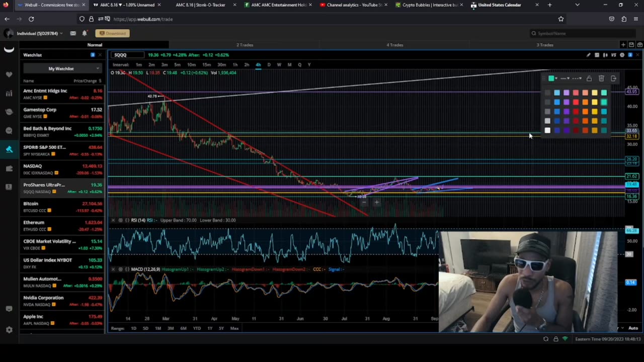Remove the RSI indicator panel

[x=113, y=220]
